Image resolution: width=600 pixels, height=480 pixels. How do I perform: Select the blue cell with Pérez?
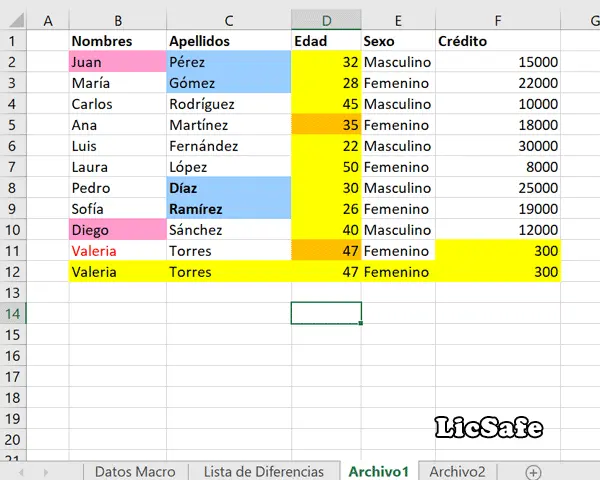point(228,62)
